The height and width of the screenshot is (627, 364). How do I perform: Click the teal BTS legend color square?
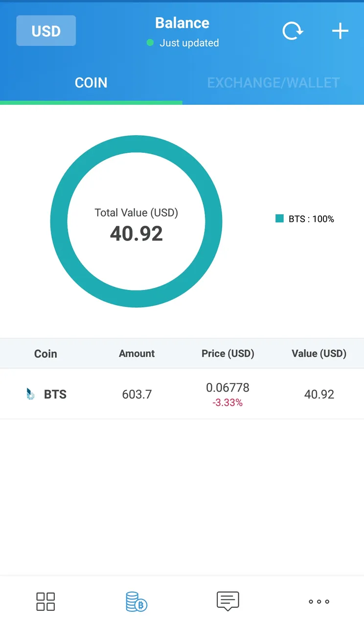pos(279,218)
